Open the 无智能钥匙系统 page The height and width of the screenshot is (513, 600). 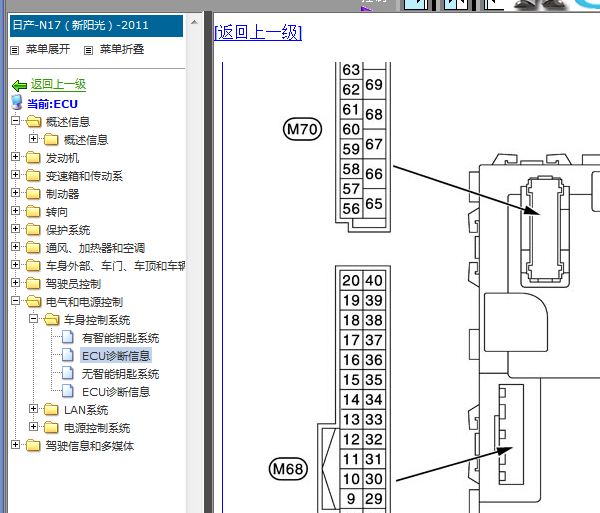tap(120, 374)
